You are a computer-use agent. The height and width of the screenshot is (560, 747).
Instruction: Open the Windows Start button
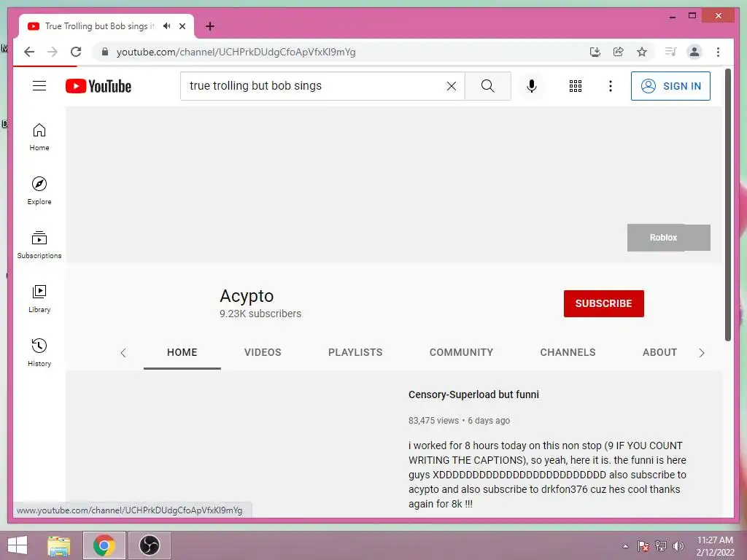18,545
